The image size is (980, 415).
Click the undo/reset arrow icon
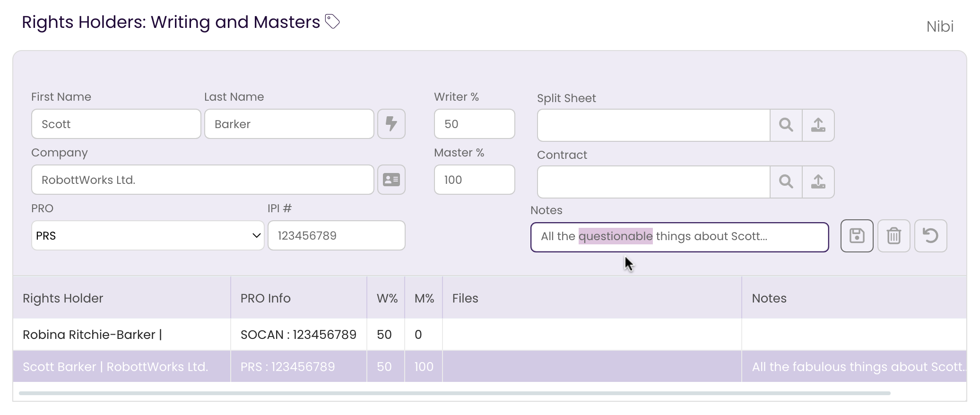click(x=931, y=236)
